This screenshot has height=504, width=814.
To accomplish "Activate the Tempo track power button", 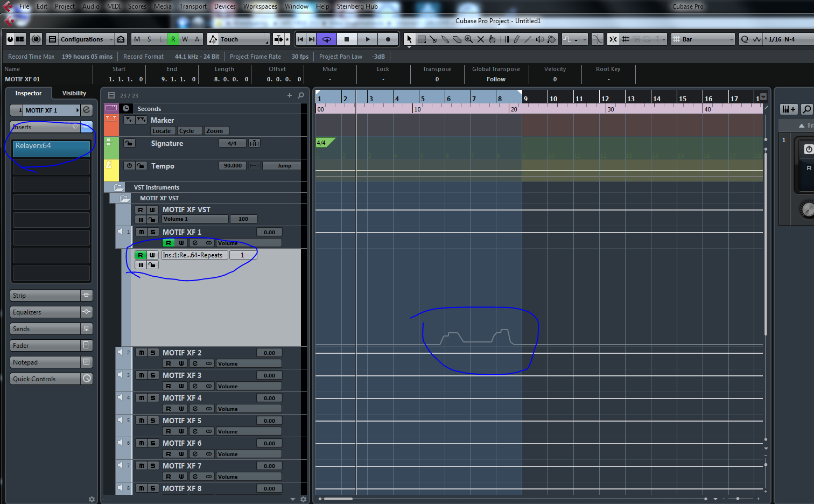I will click(129, 165).
